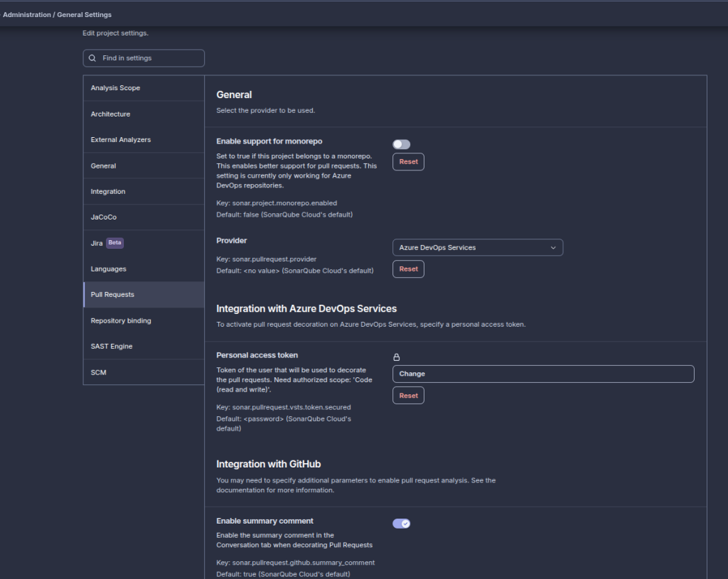Reset the monorepo support setting
Screen dimensions: 728x579
[x=408, y=162]
